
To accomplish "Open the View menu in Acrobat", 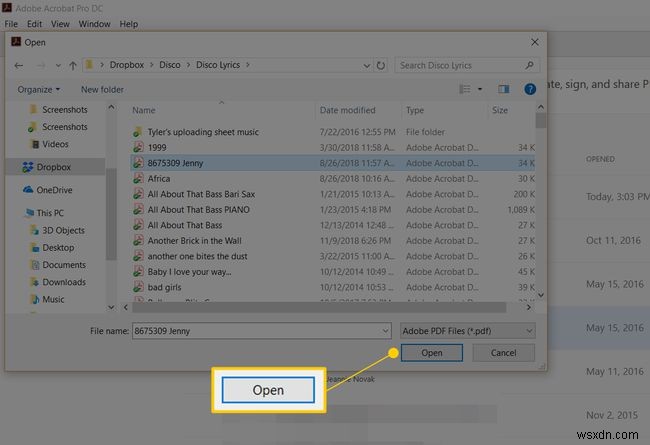I will pos(60,24).
